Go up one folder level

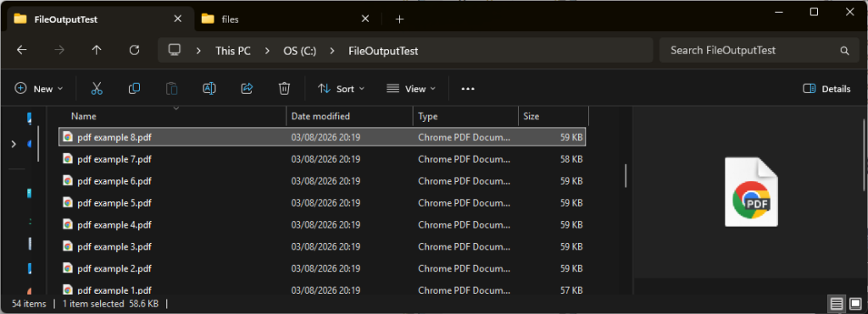[x=97, y=50]
